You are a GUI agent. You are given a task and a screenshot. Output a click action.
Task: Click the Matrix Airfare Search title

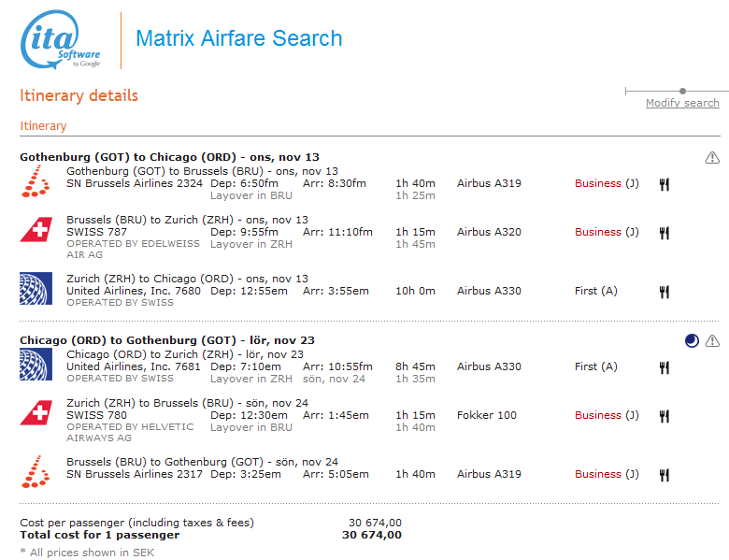tap(239, 38)
